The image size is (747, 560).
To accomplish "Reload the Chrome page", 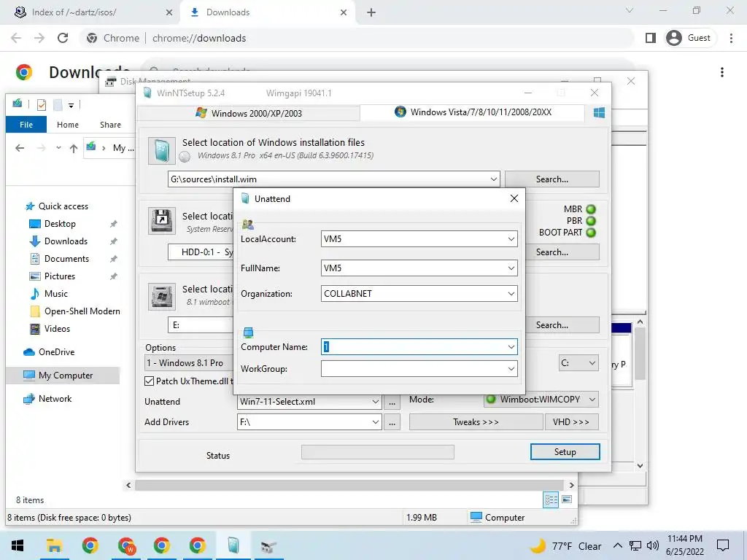I will pyautogui.click(x=63, y=38).
